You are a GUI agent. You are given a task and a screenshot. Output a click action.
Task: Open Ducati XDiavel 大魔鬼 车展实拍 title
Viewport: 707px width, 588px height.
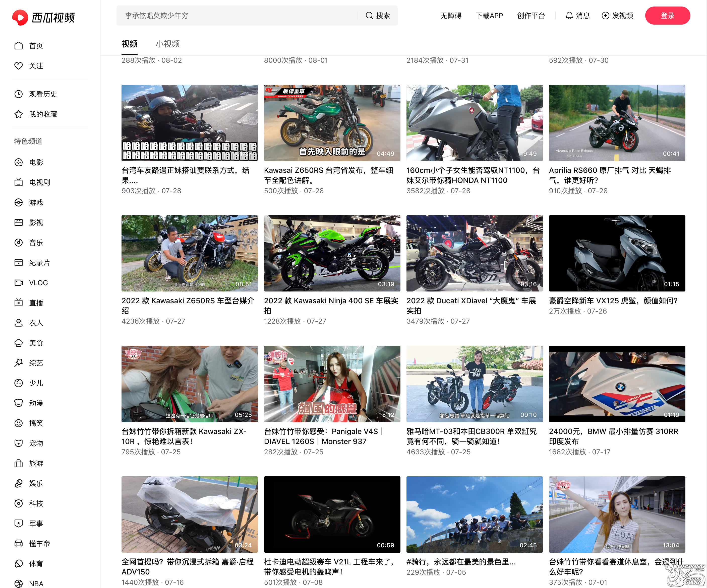(x=471, y=306)
